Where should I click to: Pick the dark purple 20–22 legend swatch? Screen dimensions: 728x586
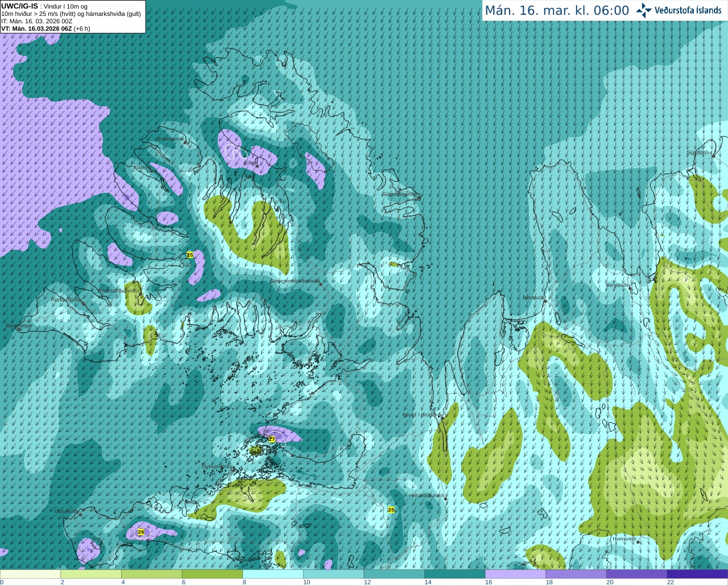pos(637,574)
